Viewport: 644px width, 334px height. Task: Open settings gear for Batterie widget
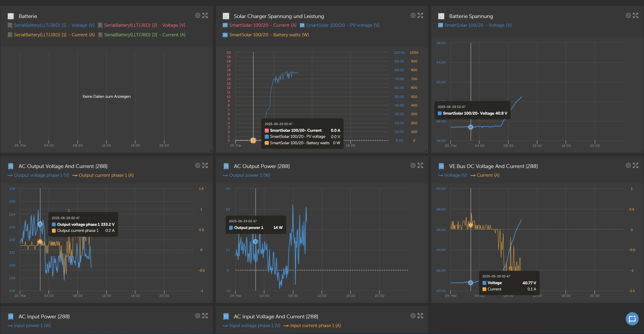pyautogui.click(x=198, y=15)
